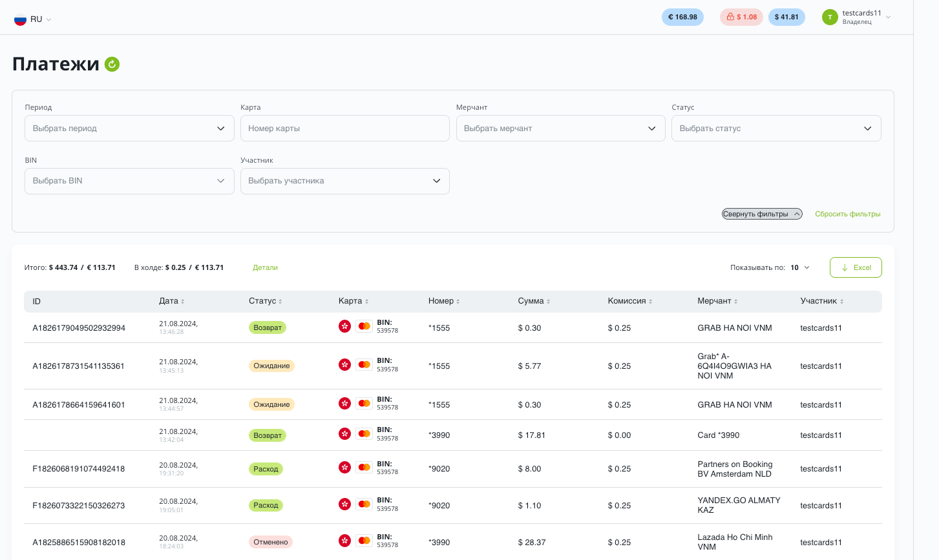This screenshot has width=939, height=560.
Task: Click the Mastercard logo in the Partners on Booking row
Action: pos(364,467)
